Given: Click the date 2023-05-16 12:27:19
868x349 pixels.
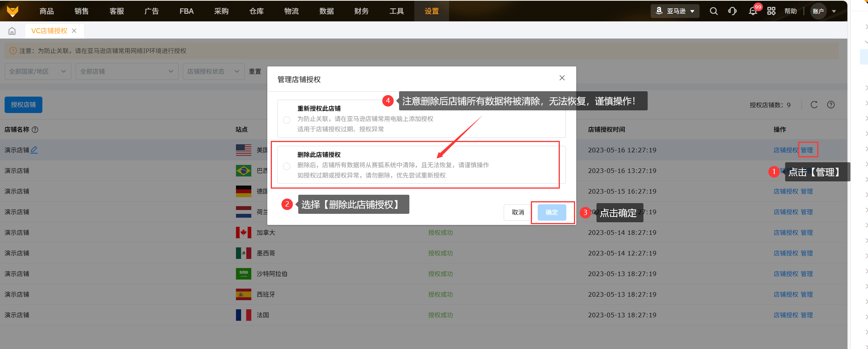Looking at the screenshot, I should coord(622,150).
